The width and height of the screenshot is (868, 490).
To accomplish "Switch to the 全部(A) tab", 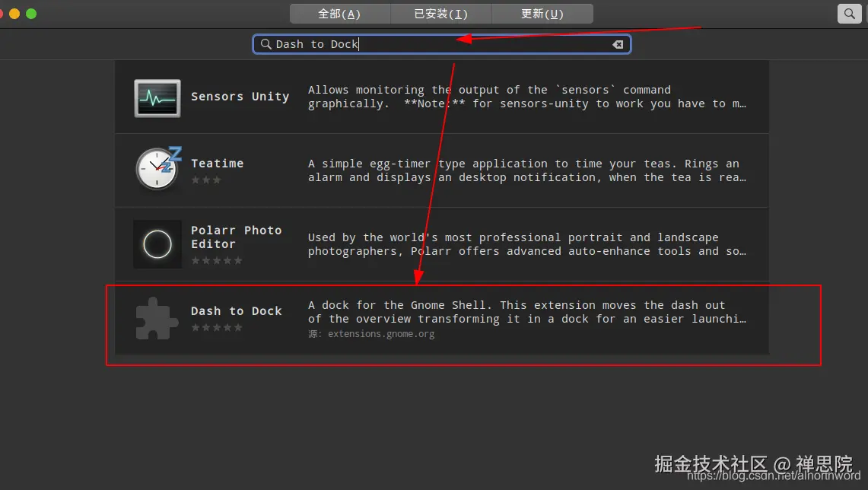I will point(340,14).
